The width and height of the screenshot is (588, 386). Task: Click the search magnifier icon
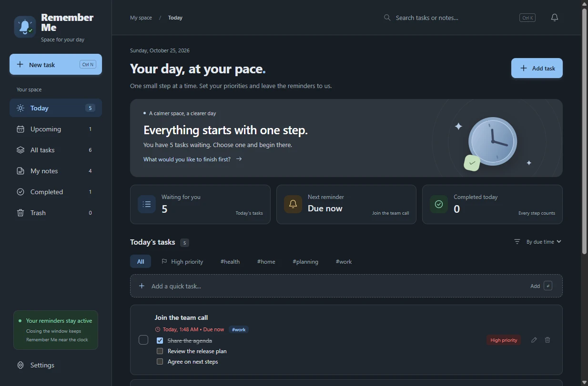387,18
